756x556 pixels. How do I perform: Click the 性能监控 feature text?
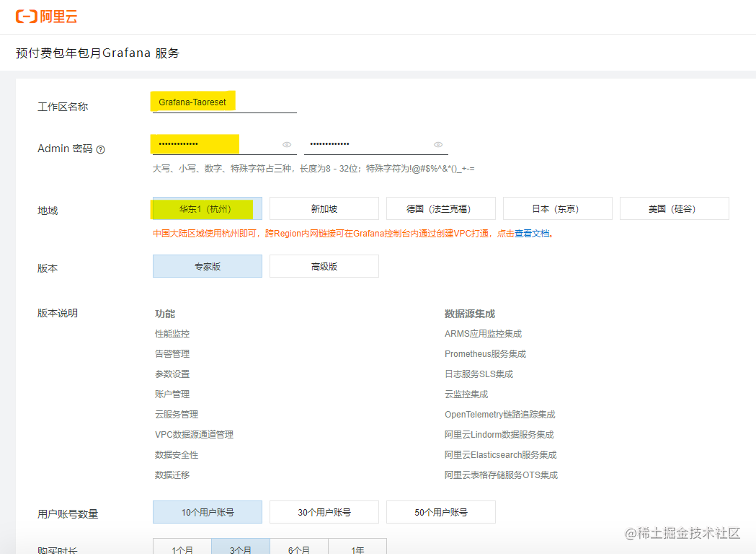pyautogui.click(x=172, y=334)
